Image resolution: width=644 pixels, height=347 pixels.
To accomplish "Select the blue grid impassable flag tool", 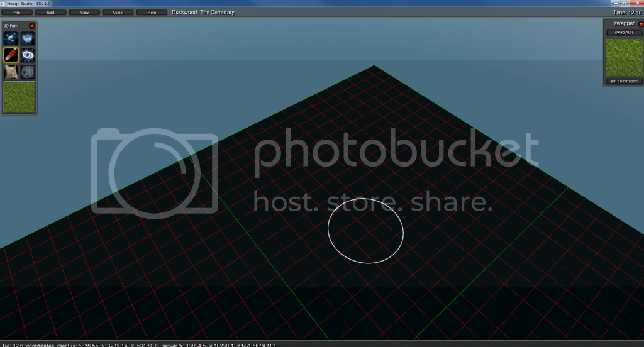I will point(28,72).
